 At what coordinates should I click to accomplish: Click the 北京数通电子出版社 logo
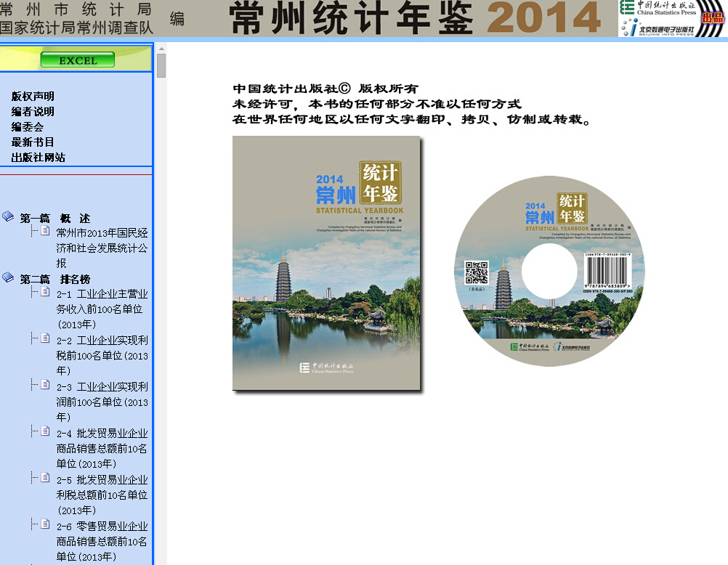click(x=658, y=28)
